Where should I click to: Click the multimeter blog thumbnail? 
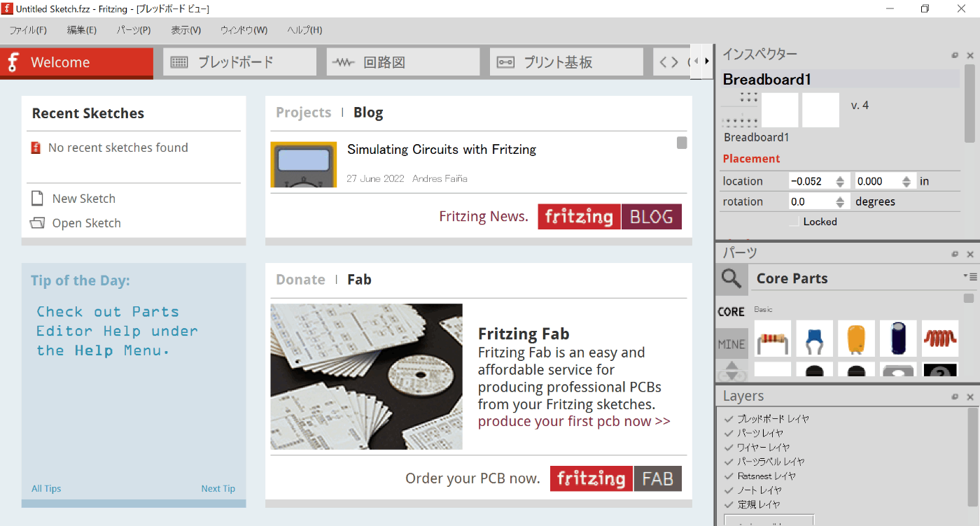304,164
